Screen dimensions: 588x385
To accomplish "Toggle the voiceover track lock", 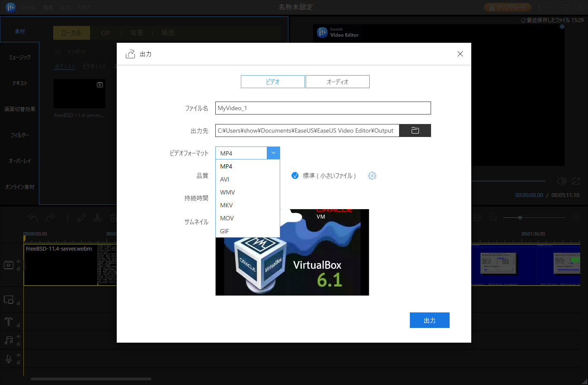I will 19,362.
